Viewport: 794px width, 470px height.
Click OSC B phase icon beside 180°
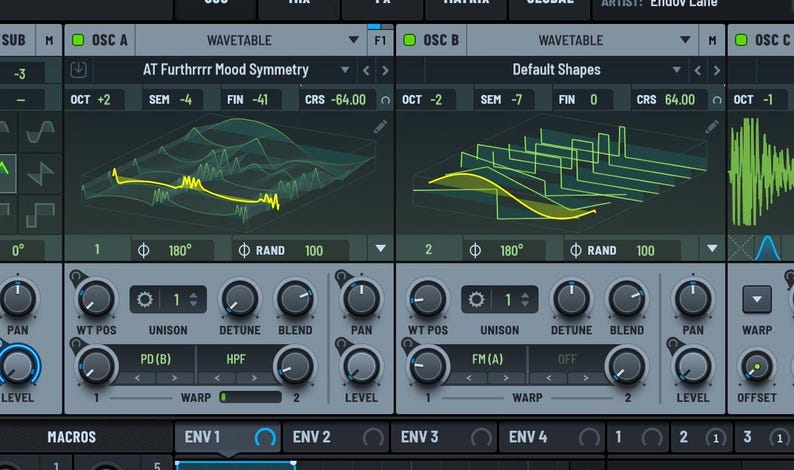pyautogui.click(x=475, y=250)
